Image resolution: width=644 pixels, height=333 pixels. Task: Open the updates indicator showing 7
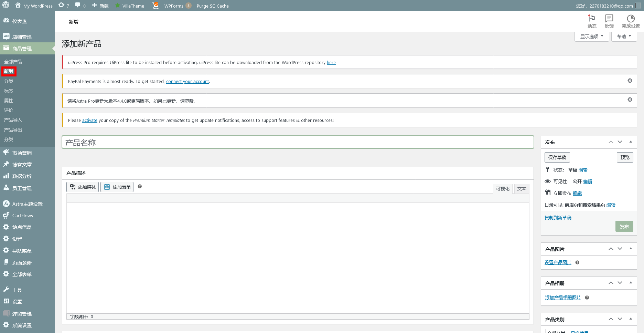point(64,6)
